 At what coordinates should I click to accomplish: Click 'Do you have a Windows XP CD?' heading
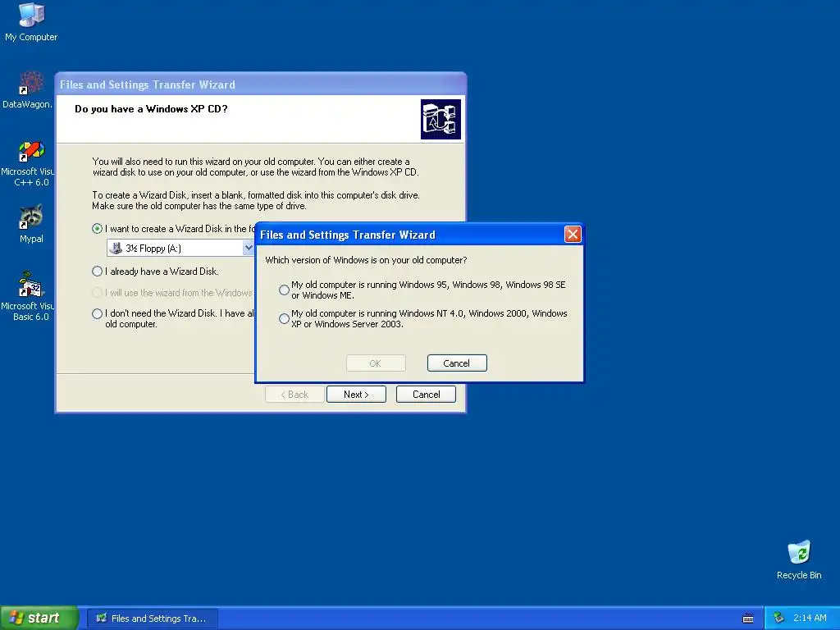(x=151, y=109)
